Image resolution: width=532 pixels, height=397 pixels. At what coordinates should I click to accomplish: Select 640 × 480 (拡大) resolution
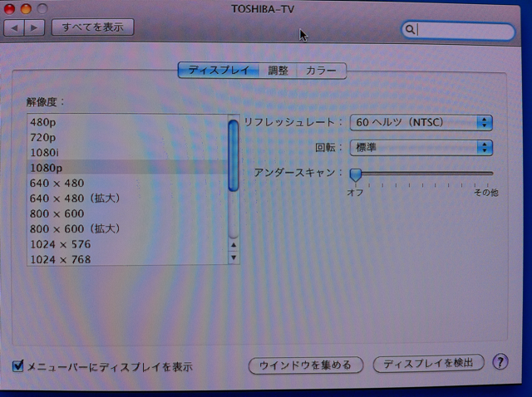click(x=127, y=198)
